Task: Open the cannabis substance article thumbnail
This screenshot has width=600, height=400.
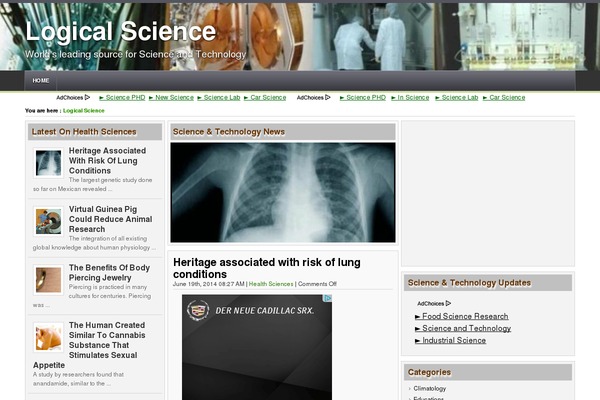Action: tap(48, 338)
